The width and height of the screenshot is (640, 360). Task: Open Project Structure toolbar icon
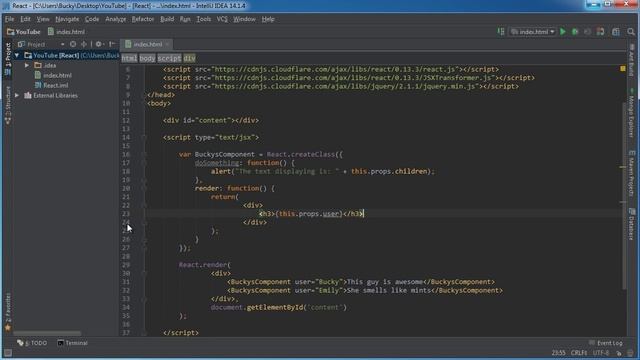[x=616, y=31]
